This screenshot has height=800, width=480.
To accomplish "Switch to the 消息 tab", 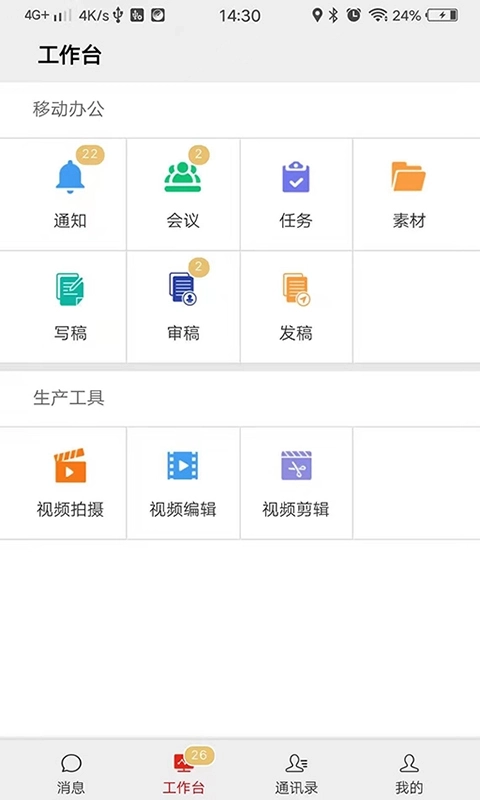I will [x=70, y=773].
